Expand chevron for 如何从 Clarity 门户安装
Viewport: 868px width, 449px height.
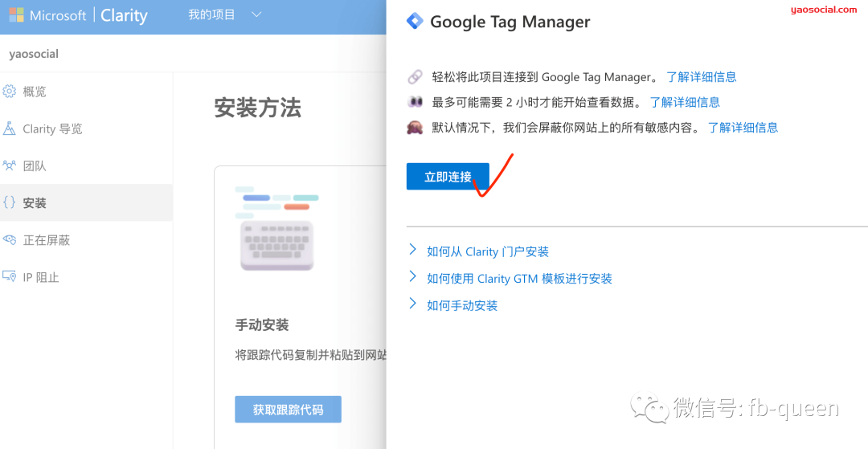pyautogui.click(x=412, y=249)
